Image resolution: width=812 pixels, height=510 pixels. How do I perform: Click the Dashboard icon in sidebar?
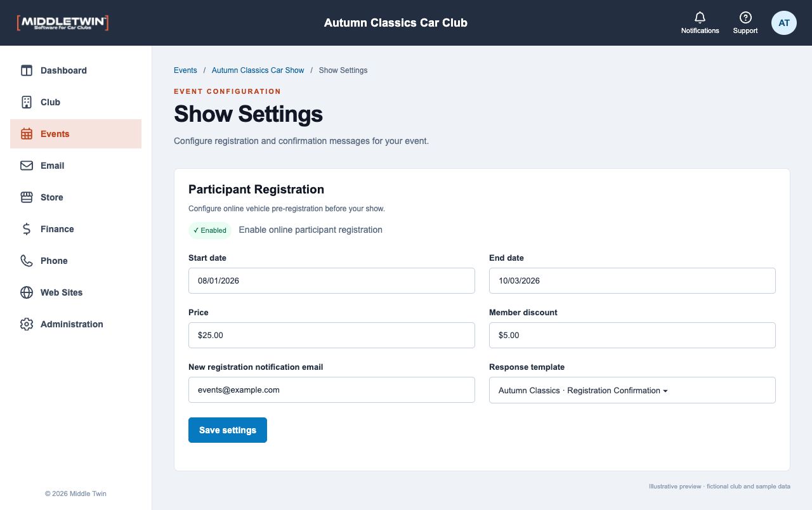[26, 70]
